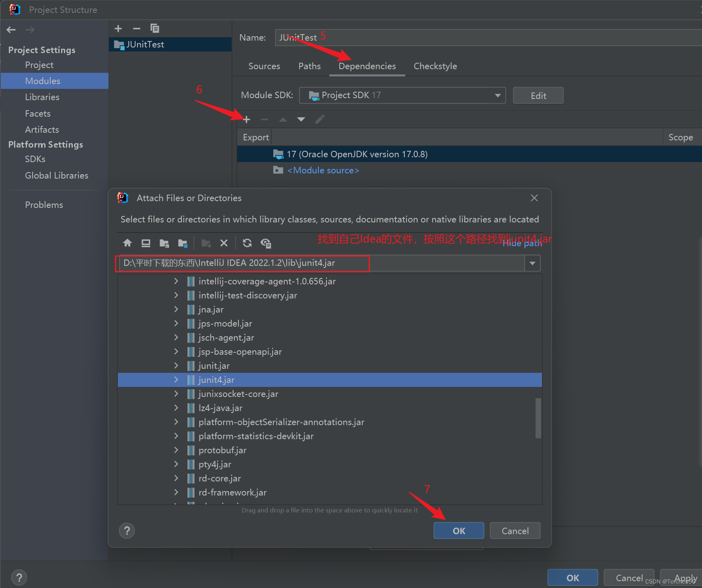The image size is (702, 588).
Task: Create new folder icon in file chooser
Action: coord(206,243)
